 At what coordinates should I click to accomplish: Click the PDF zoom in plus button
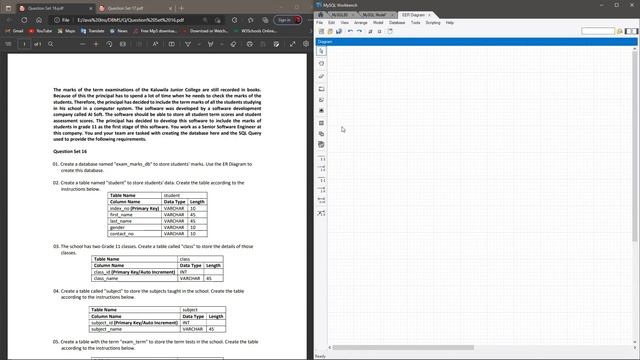click(96, 44)
